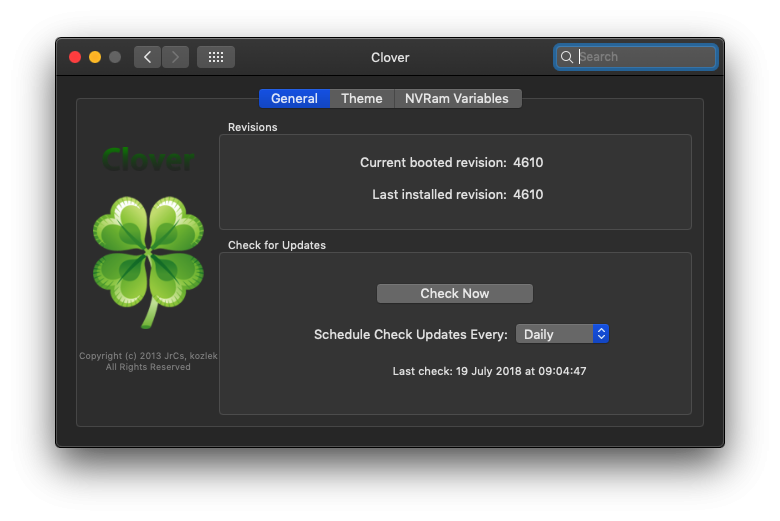This screenshot has width=780, height=521.
Task: Go forward with the right chevron button
Action: (175, 57)
